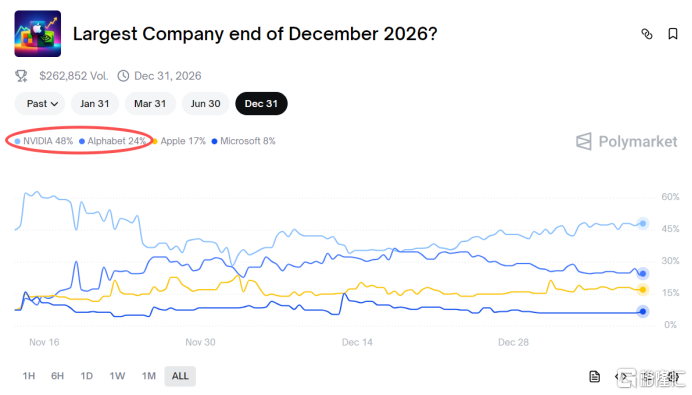Click the Apple 17% legend entry
The image size is (692, 395).
[x=179, y=141]
